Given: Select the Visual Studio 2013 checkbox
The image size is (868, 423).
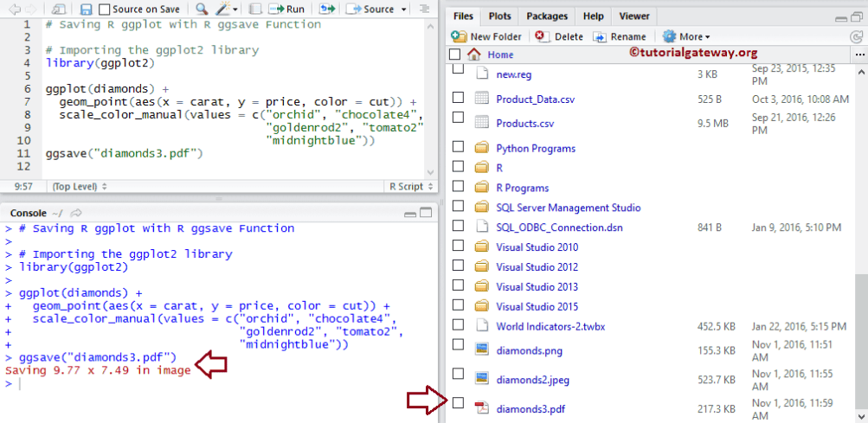Looking at the screenshot, I should [x=459, y=285].
